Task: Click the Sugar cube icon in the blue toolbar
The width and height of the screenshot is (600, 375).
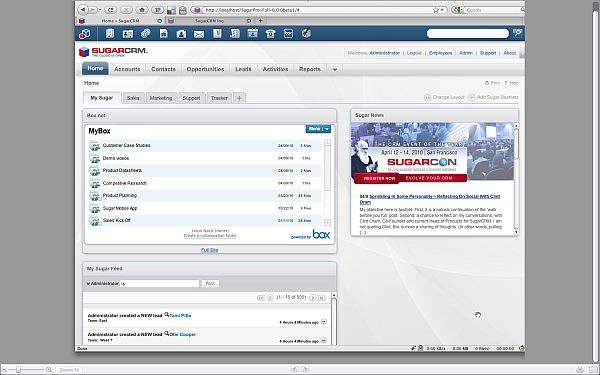Action: [85, 34]
